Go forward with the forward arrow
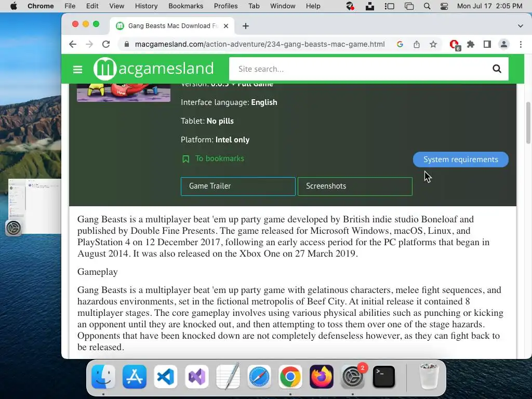Image resolution: width=532 pixels, height=399 pixels. click(x=89, y=44)
